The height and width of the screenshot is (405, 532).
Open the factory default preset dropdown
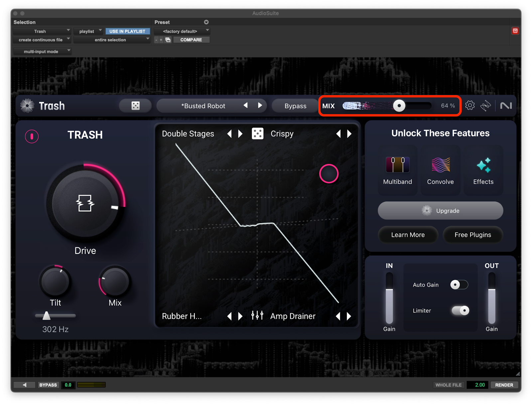(x=182, y=31)
